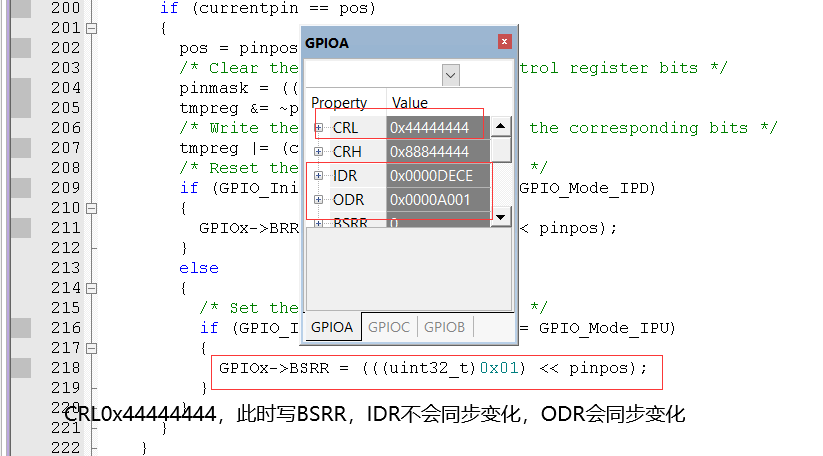Switch to the GPIOA tab
Screen dimensions: 823x456
[332, 327]
